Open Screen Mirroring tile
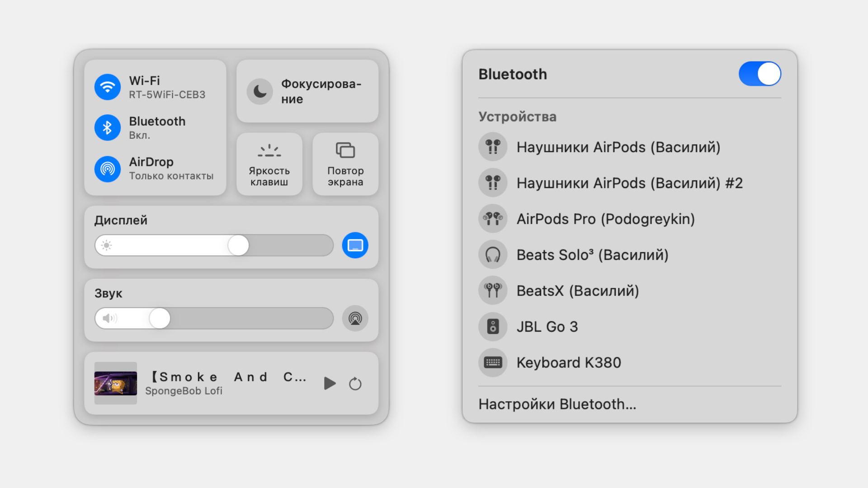 tap(345, 164)
